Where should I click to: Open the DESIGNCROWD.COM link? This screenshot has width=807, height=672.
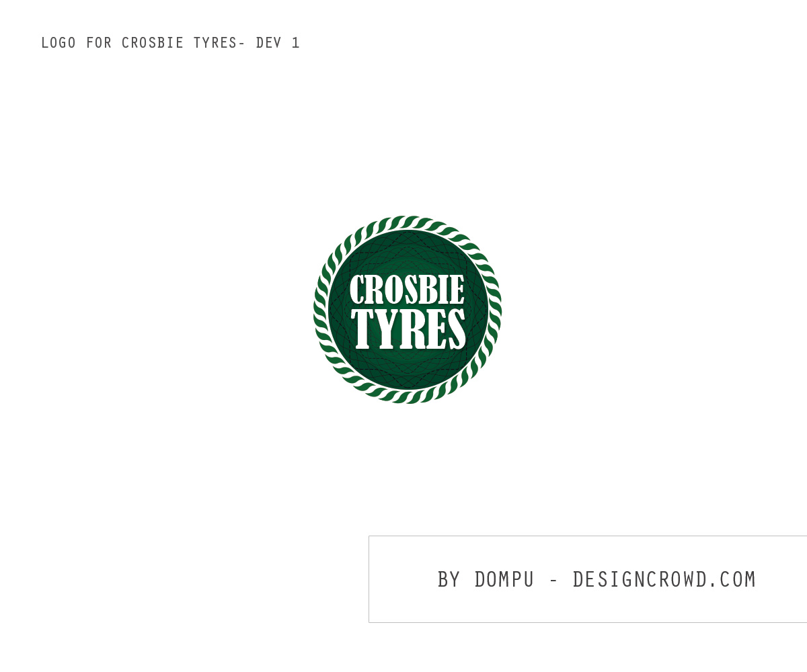[664, 579]
